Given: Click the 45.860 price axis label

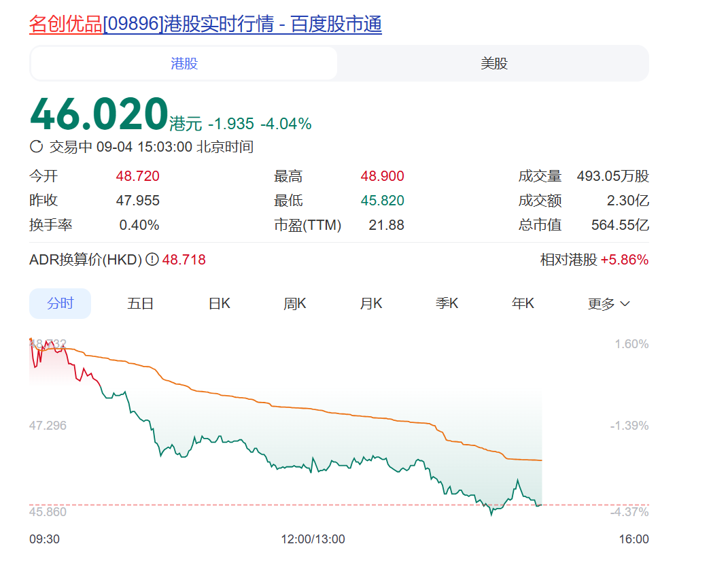Looking at the screenshot, I should click(48, 512).
